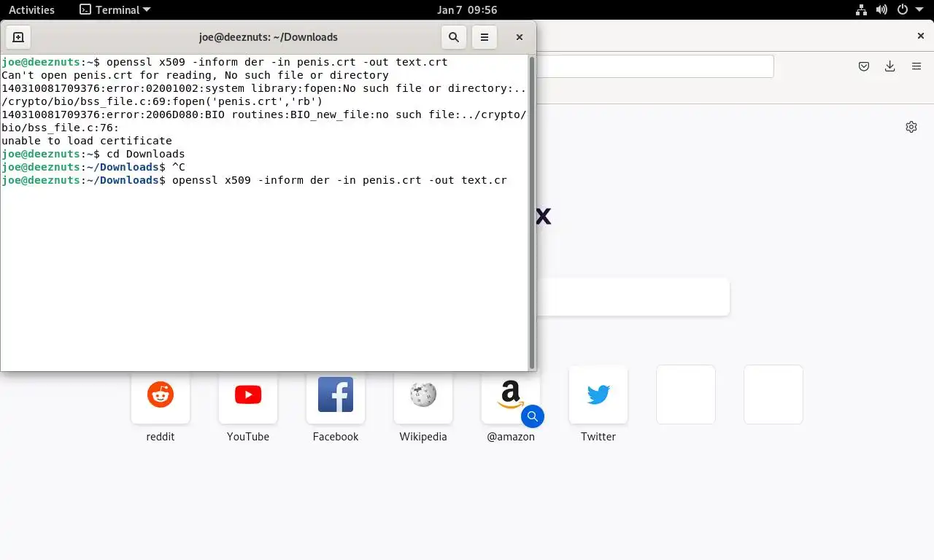Show Firefox downloads panel
The height and width of the screenshot is (560, 934).
point(890,66)
